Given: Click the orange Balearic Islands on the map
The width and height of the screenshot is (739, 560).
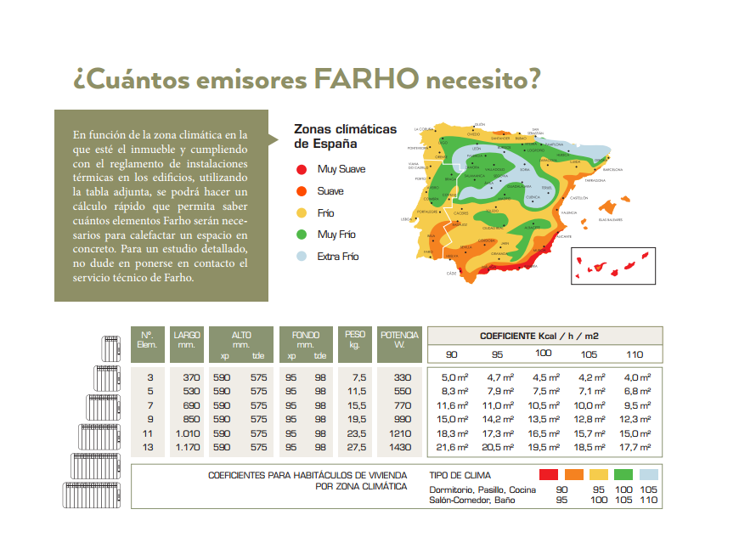Looking at the screenshot, I should (x=608, y=207).
